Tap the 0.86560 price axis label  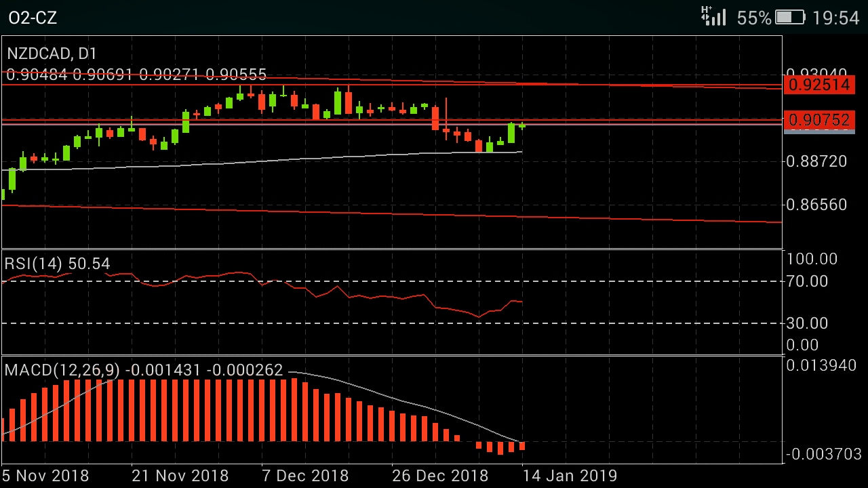[x=816, y=205]
